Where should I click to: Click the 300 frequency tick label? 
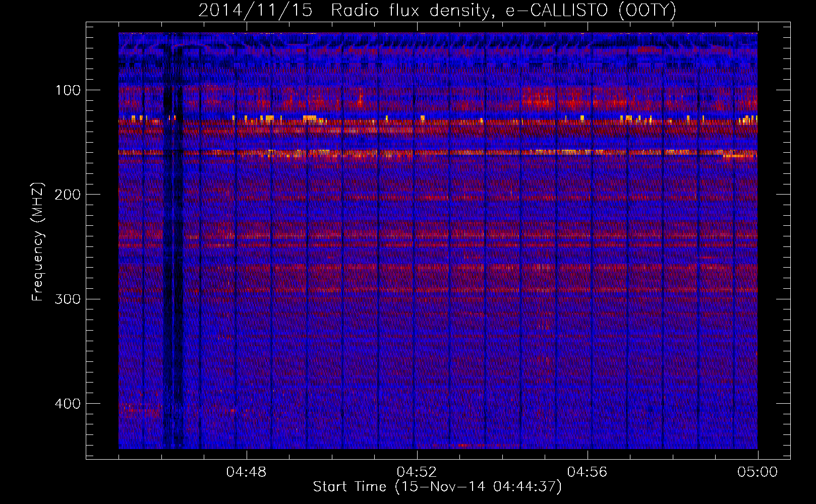68,299
